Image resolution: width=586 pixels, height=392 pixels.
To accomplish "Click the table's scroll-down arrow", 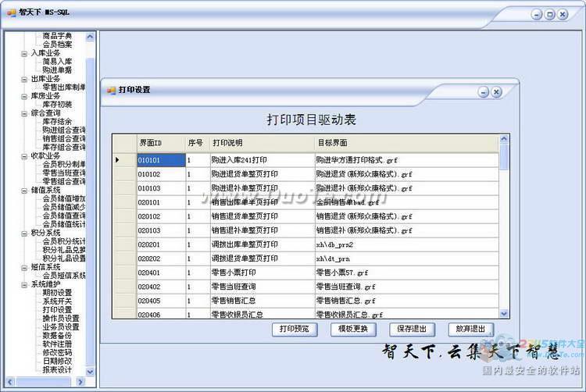I will 504,313.
